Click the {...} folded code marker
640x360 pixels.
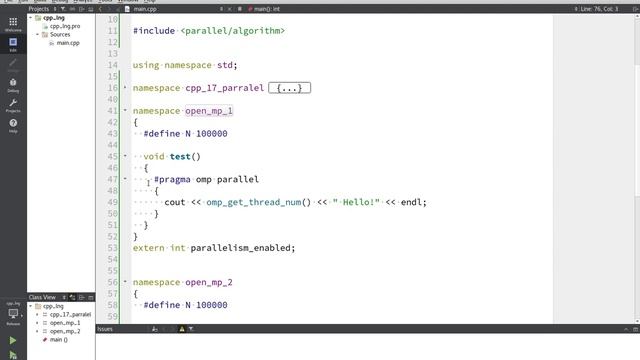pos(289,88)
